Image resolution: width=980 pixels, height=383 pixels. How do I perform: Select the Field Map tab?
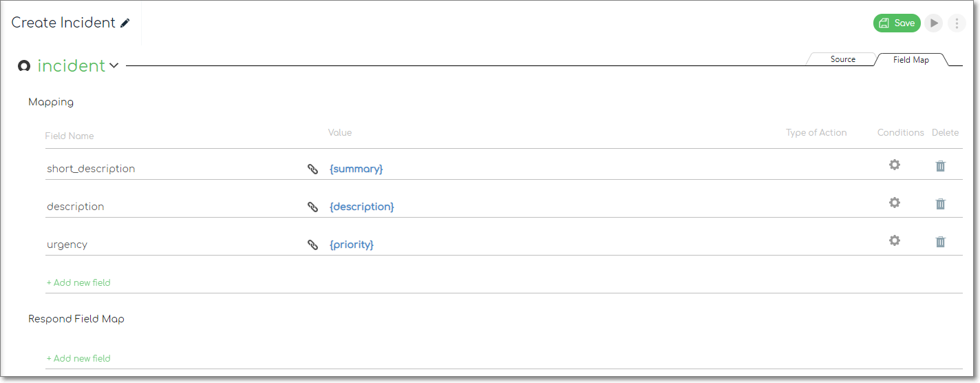coord(911,60)
